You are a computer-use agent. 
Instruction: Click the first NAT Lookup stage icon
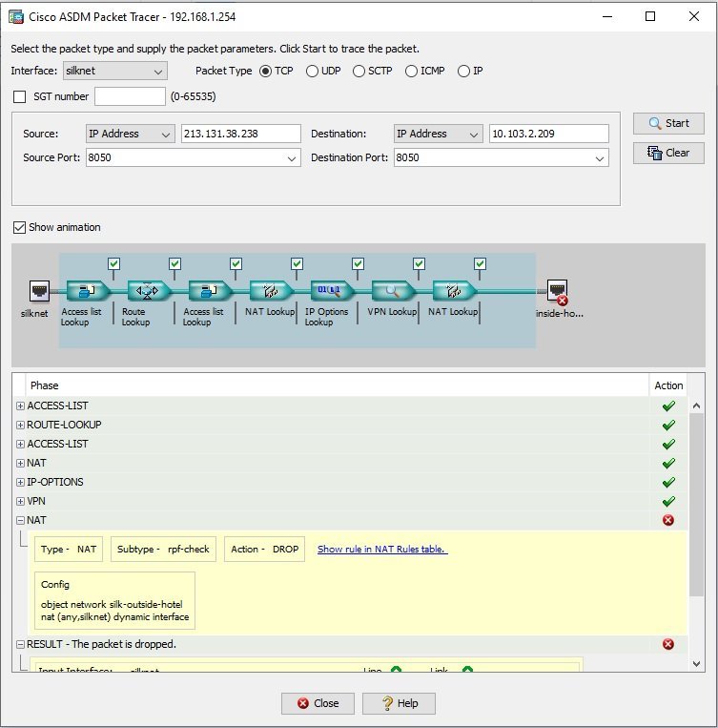tap(272, 291)
